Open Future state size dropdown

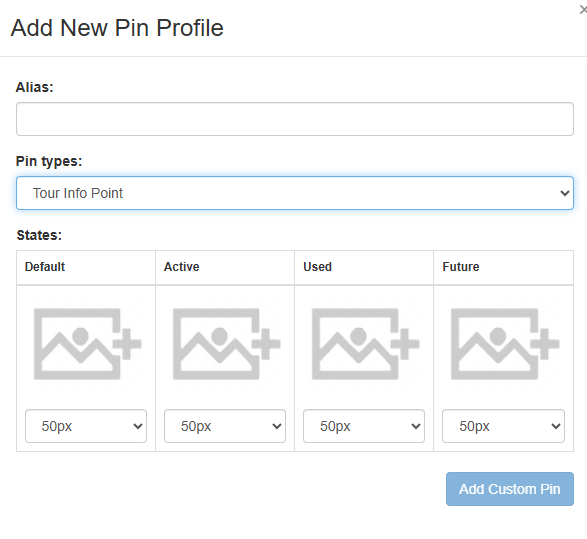coord(503,426)
